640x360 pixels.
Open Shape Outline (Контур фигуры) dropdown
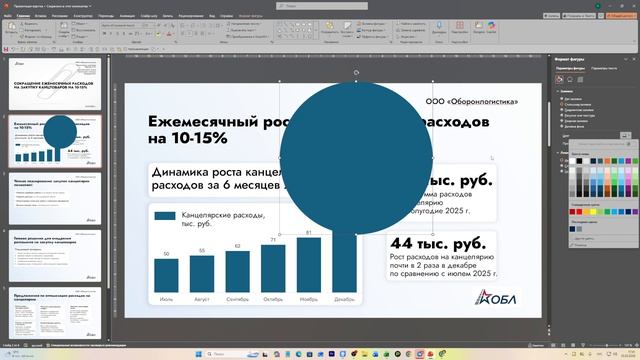371,30
